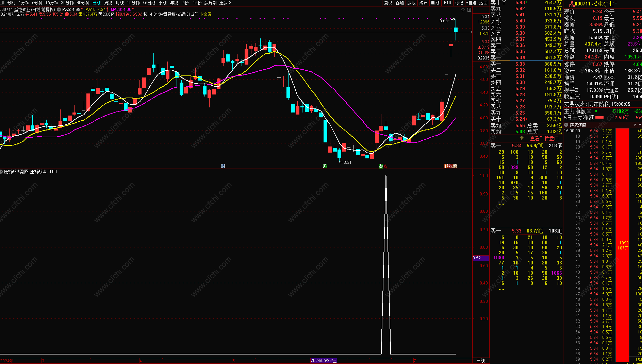
Task: Open the filter funnel icon in 逐笔还原 panel
Action: coord(635,125)
